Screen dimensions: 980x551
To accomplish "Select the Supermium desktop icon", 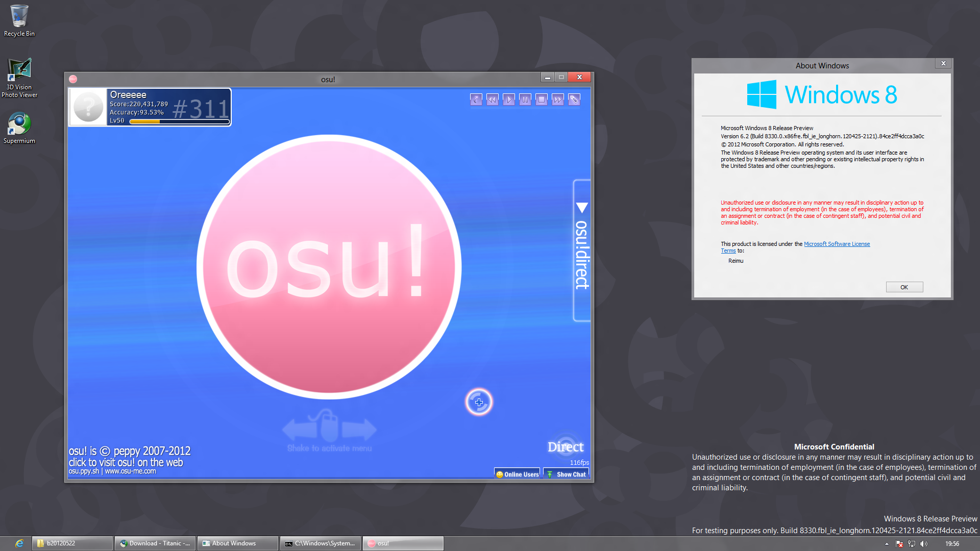I will click(x=19, y=128).
